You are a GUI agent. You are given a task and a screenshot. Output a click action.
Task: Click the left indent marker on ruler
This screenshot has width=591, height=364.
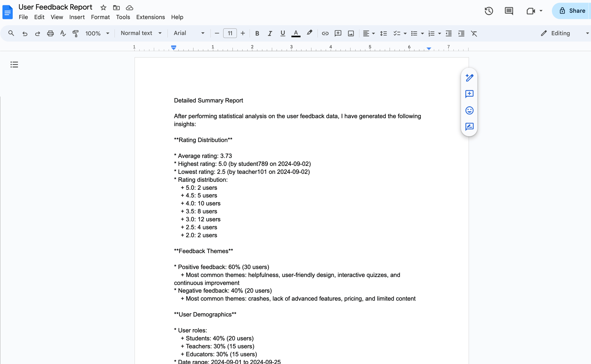point(173,48)
